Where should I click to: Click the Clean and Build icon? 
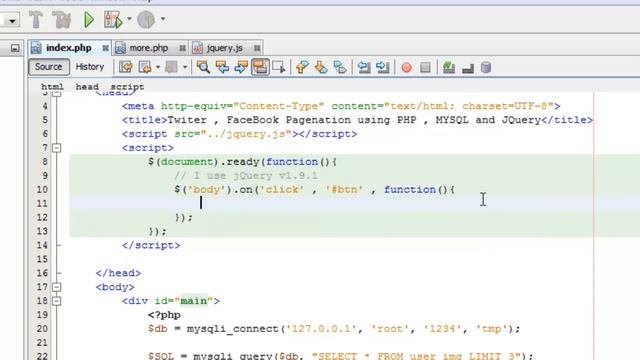(x=61, y=19)
